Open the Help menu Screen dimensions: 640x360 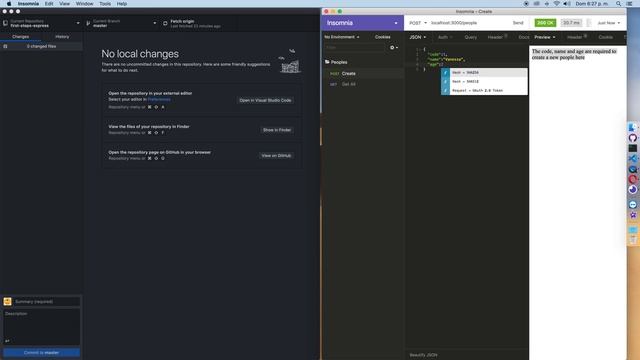tap(122, 4)
